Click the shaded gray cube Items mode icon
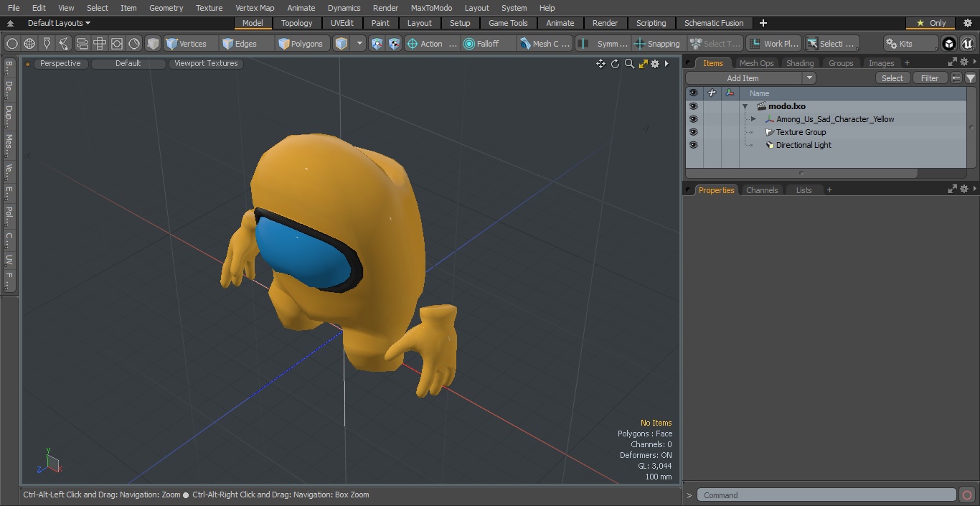This screenshot has width=980, height=506. coord(153,44)
